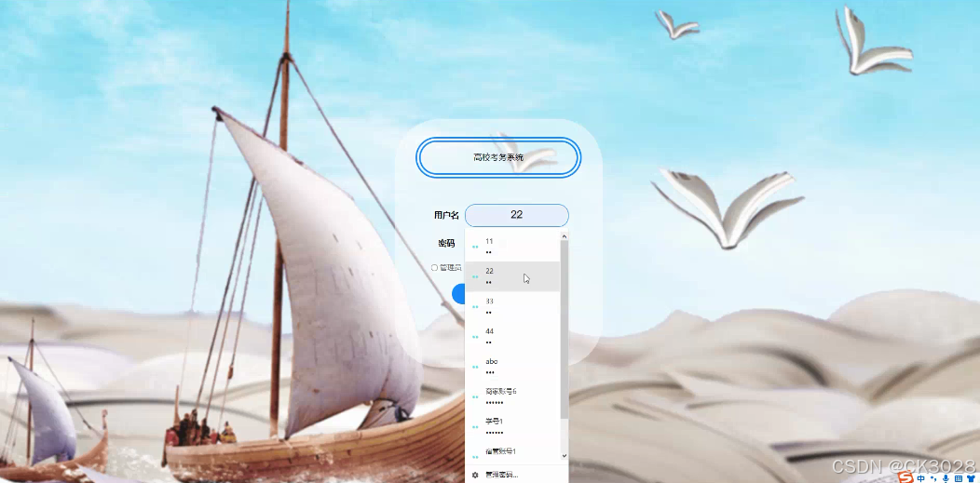Choose saved account abc from autofill list

click(x=512, y=367)
